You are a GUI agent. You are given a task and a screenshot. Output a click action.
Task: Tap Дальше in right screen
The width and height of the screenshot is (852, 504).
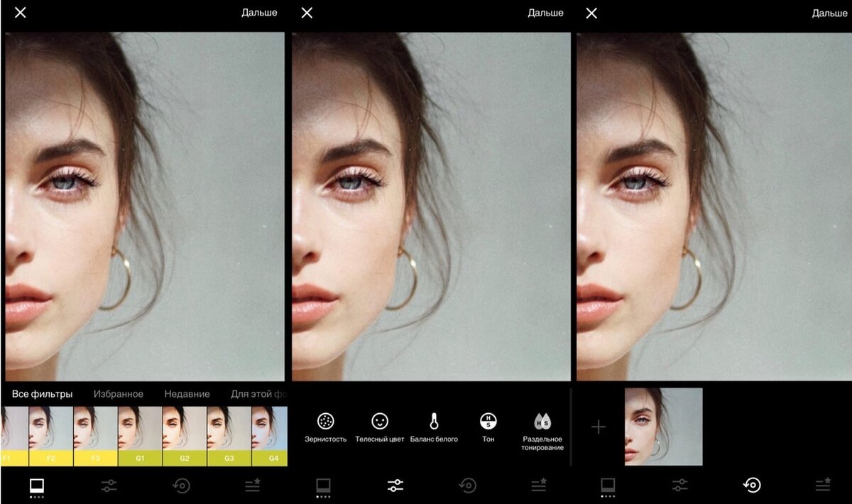click(829, 13)
